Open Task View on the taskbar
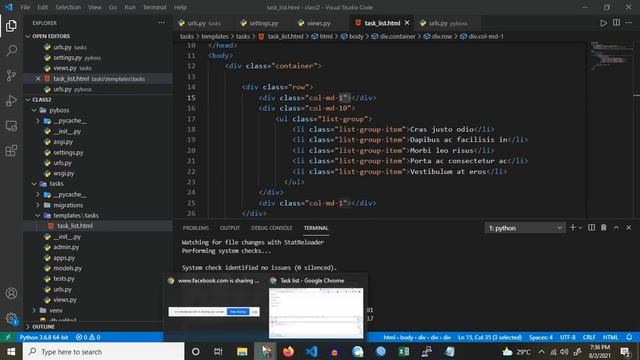The width and height of the screenshot is (640, 360). [218, 351]
